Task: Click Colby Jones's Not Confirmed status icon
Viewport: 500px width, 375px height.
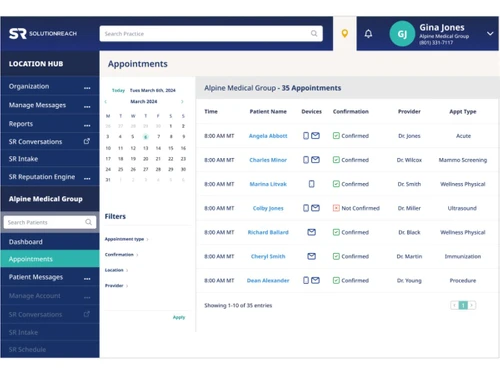Action: coord(336,208)
